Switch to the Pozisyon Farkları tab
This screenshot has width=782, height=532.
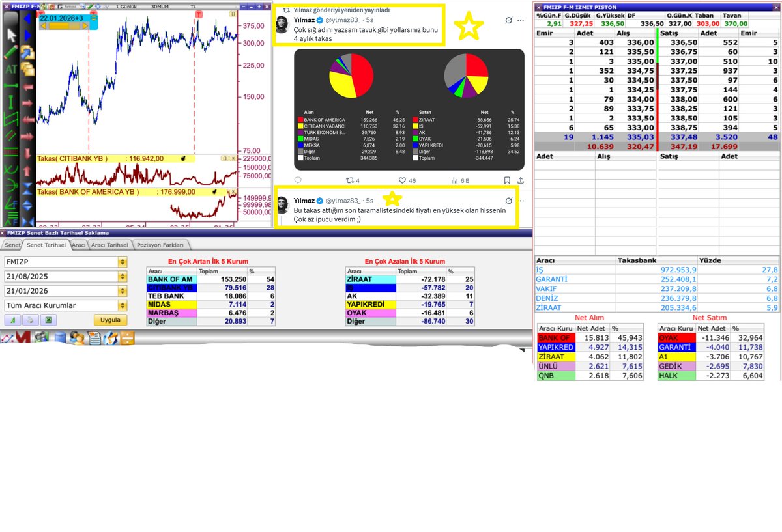pos(160,245)
